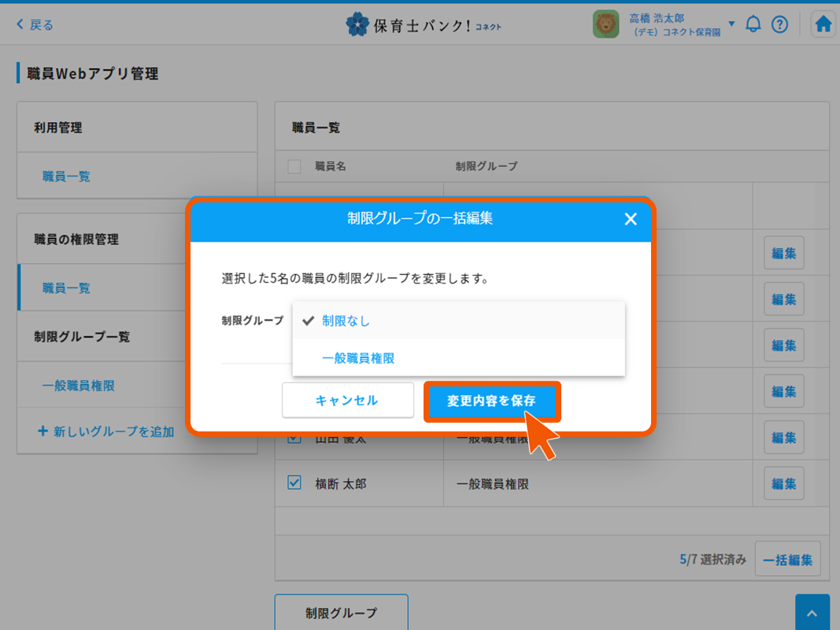Open 一般職員権限 in the sidebar group list

(x=79, y=386)
